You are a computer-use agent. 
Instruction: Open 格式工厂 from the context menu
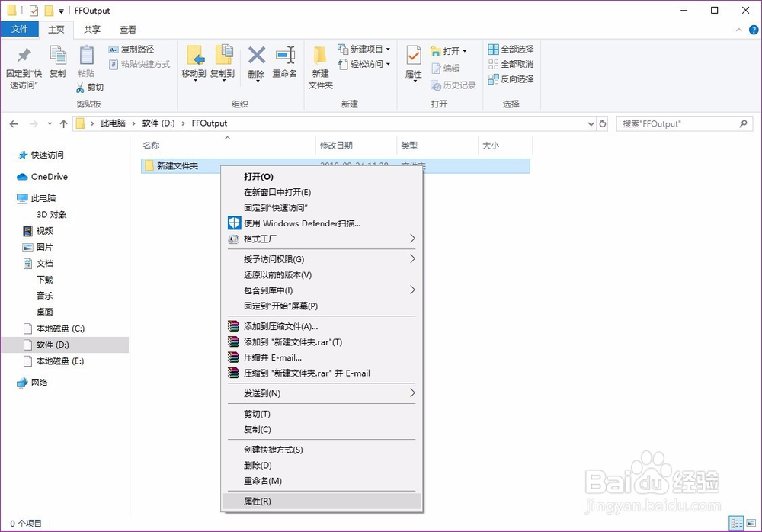coord(259,239)
